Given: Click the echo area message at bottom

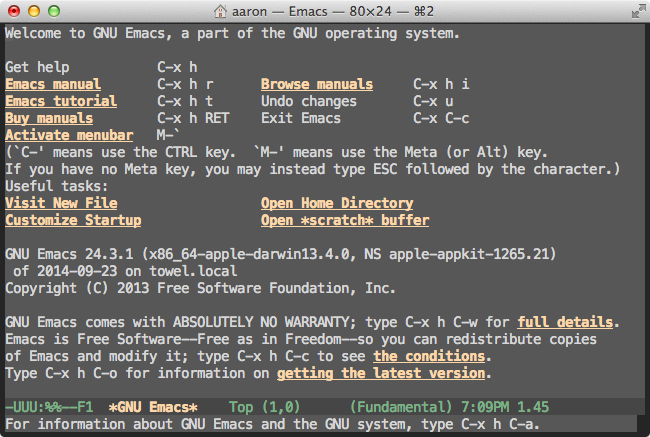Looking at the screenshot, I should pyautogui.click(x=272, y=424).
